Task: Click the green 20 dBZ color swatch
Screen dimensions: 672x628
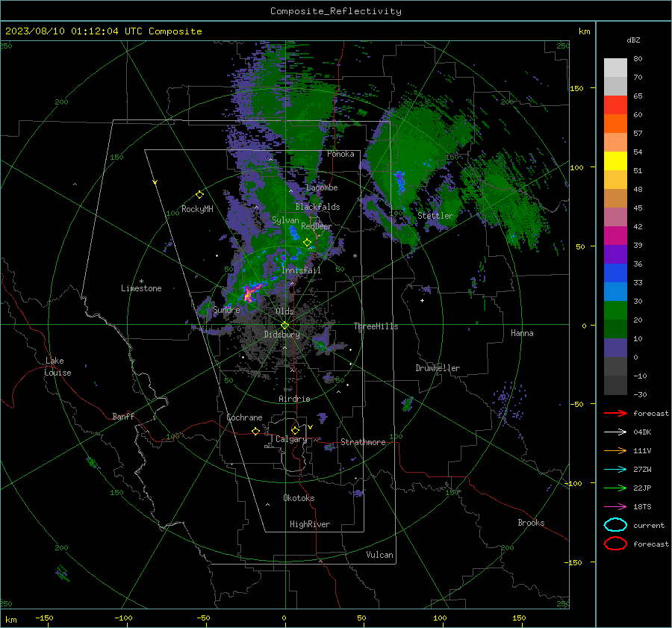Action: click(x=615, y=310)
